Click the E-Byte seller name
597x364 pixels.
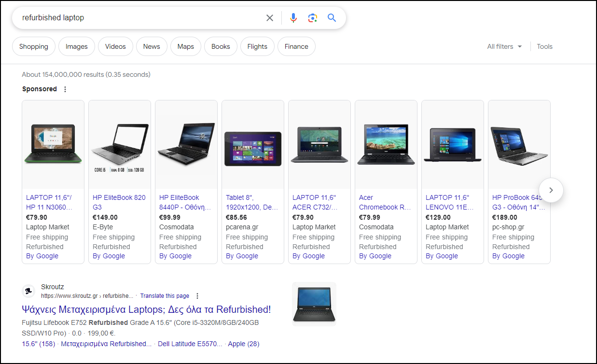103,227
